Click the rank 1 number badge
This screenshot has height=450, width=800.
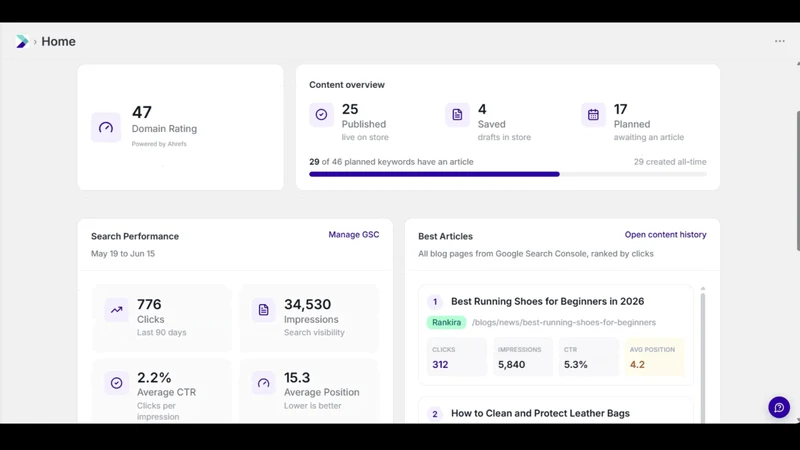(x=435, y=302)
